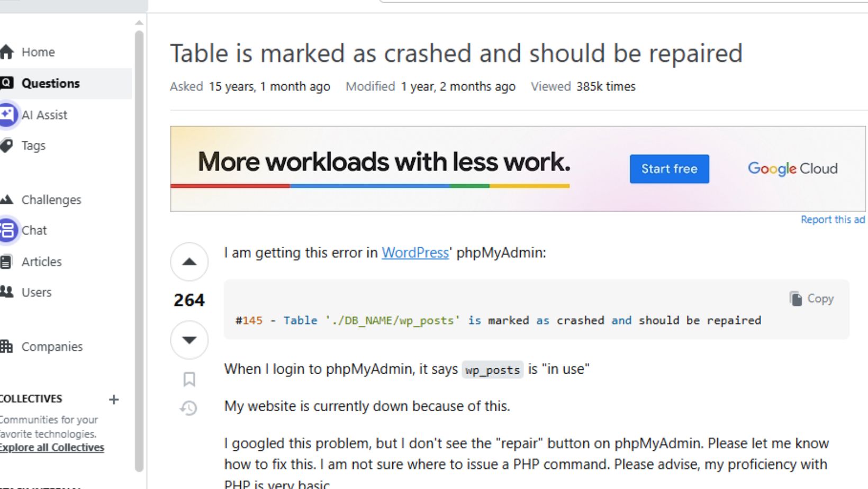Bookmark this question
This screenshot has height=489, width=868.
[x=189, y=379]
